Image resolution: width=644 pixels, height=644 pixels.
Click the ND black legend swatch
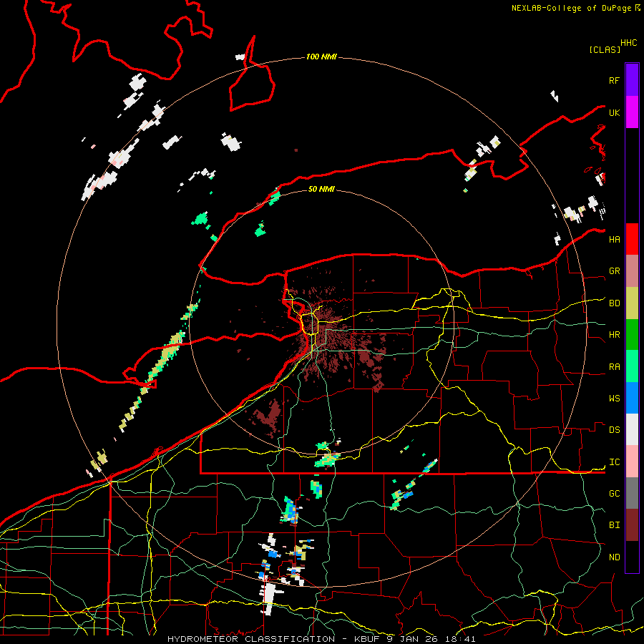point(632,557)
